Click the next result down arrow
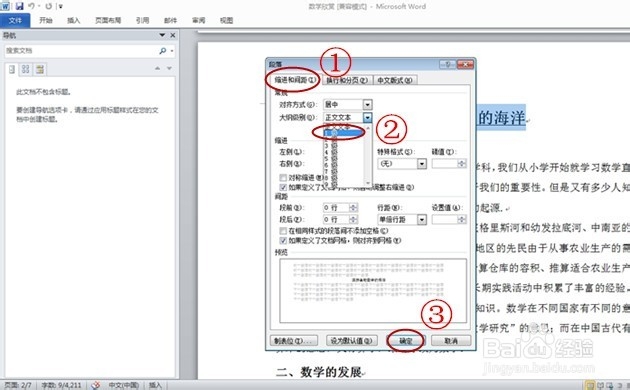The height and width of the screenshot is (390, 630). [x=169, y=69]
